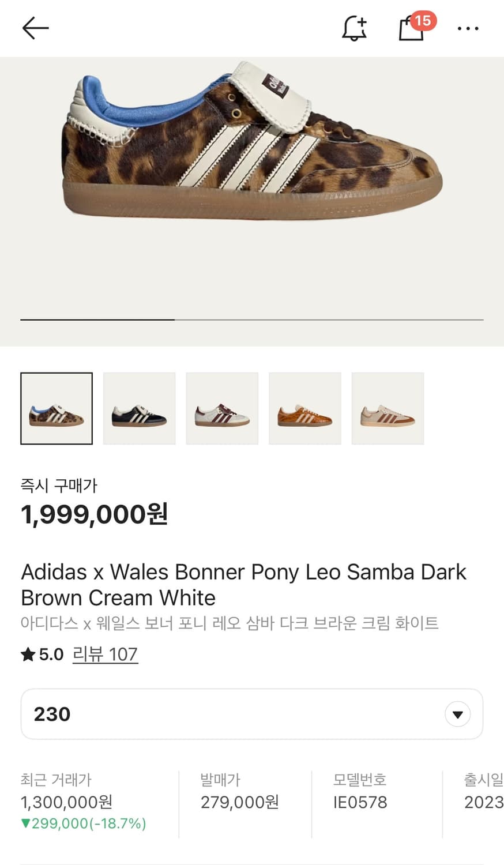Select the beige Samba thumbnail
This screenshot has height=865, width=504.
point(388,408)
